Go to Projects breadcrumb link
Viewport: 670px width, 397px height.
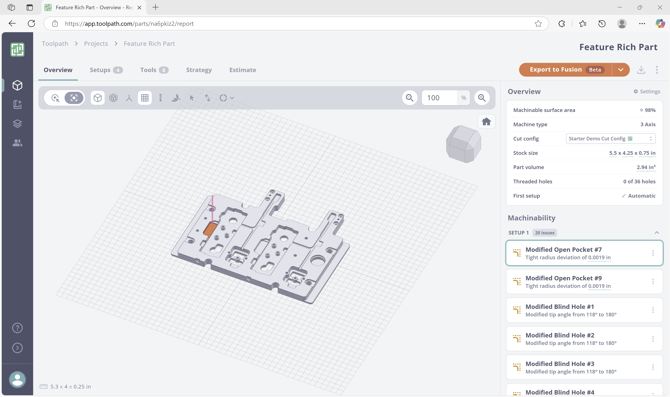point(96,44)
